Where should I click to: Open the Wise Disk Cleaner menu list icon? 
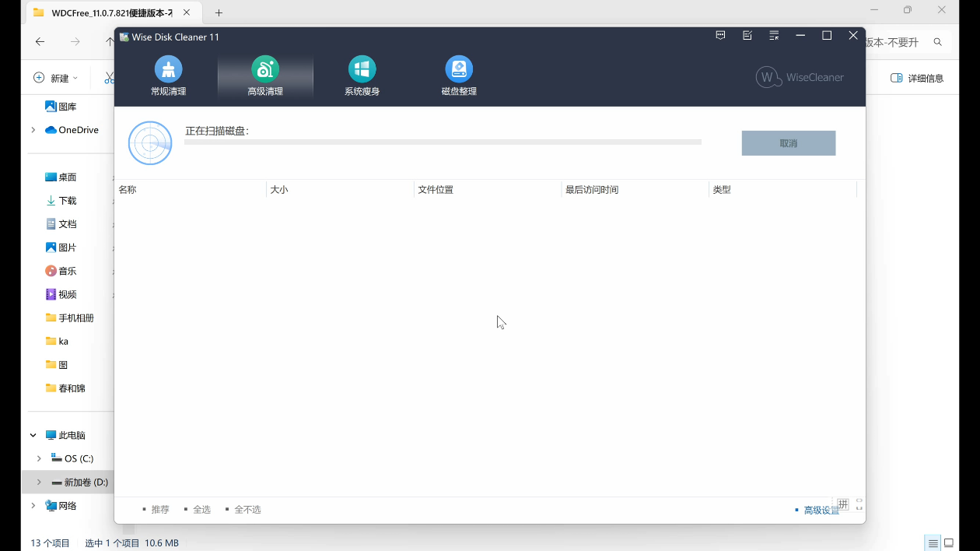774,36
